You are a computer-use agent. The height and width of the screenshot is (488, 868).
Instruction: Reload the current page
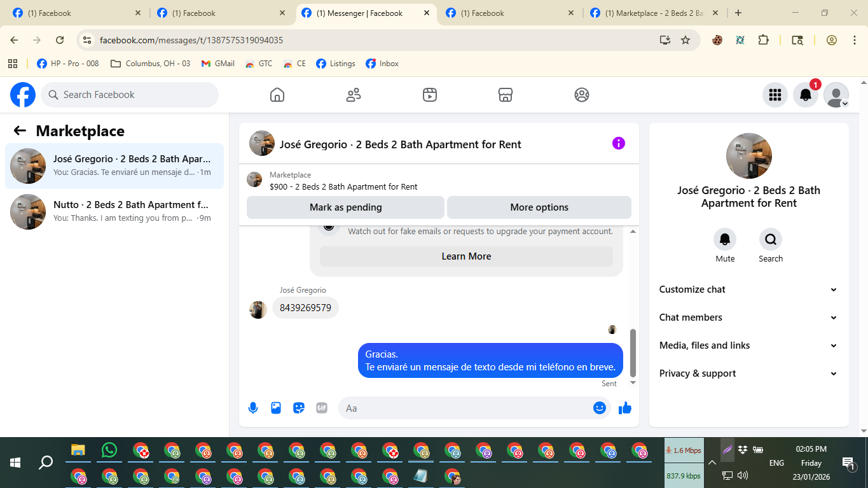[60, 40]
